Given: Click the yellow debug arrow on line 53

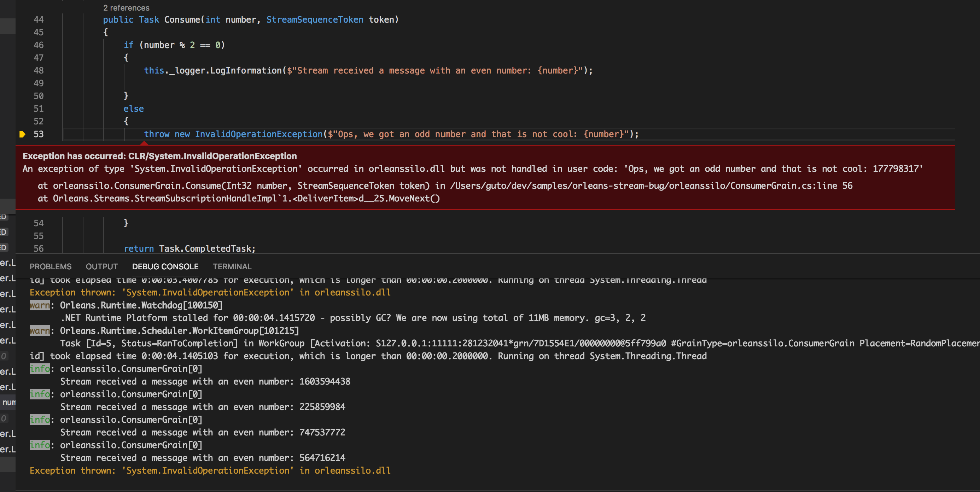Looking at the screenshot, I should tap(22, 134).
